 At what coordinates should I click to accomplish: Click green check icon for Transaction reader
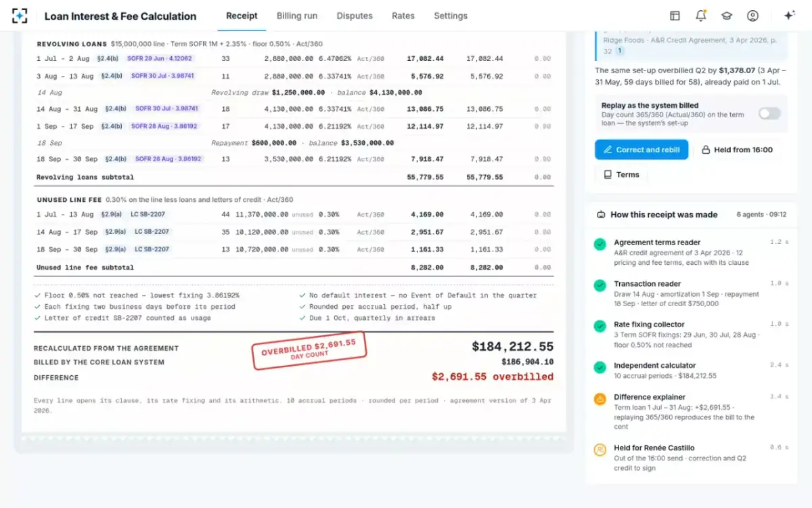click(600, 286)
